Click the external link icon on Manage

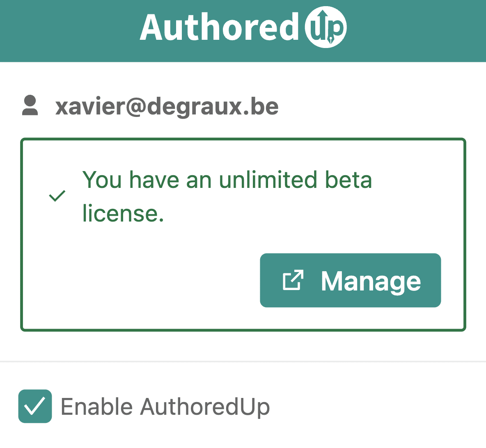(293, 280)
